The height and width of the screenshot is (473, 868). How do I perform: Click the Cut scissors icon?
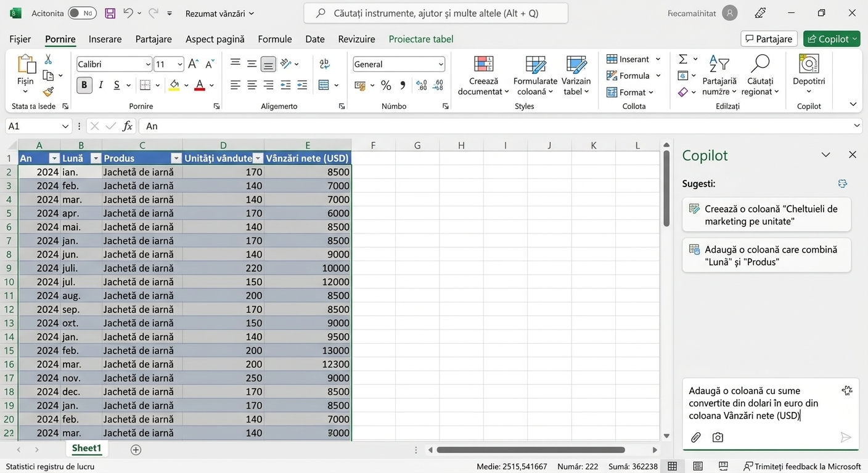[48, 60]
